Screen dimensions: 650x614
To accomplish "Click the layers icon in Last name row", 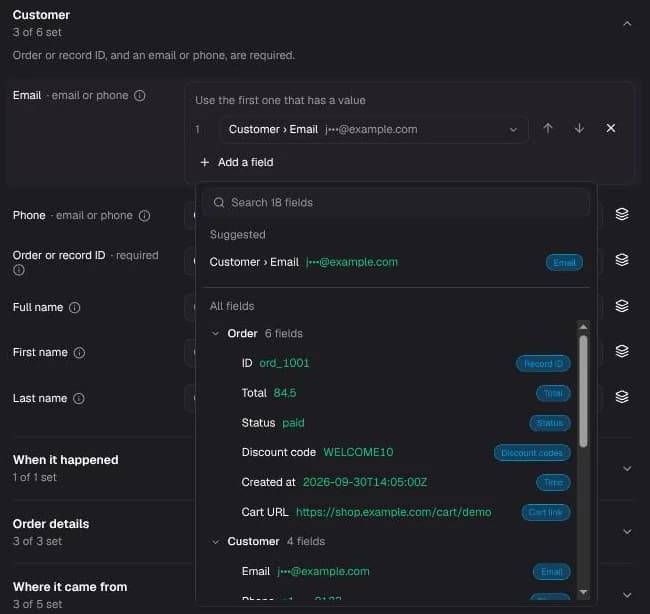I will point(622,397).
